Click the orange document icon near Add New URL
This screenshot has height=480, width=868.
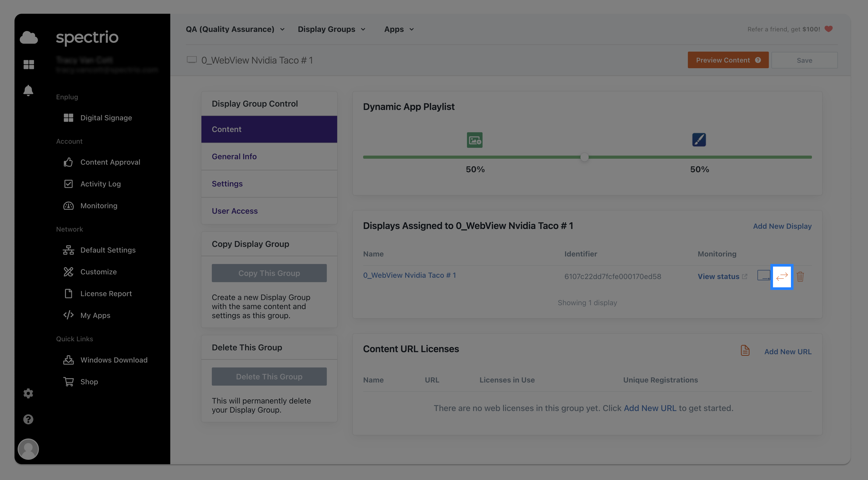click(x=745, y=350)
